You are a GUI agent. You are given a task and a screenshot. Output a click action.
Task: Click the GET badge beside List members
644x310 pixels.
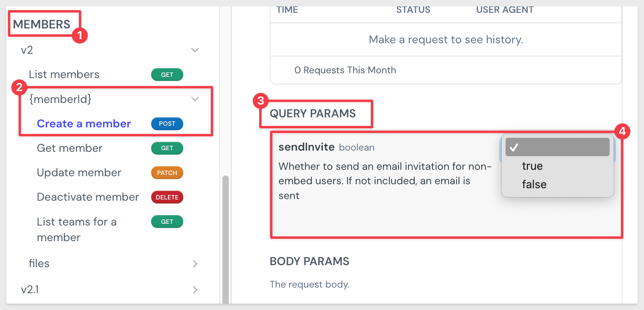click(x=167, y=74)
